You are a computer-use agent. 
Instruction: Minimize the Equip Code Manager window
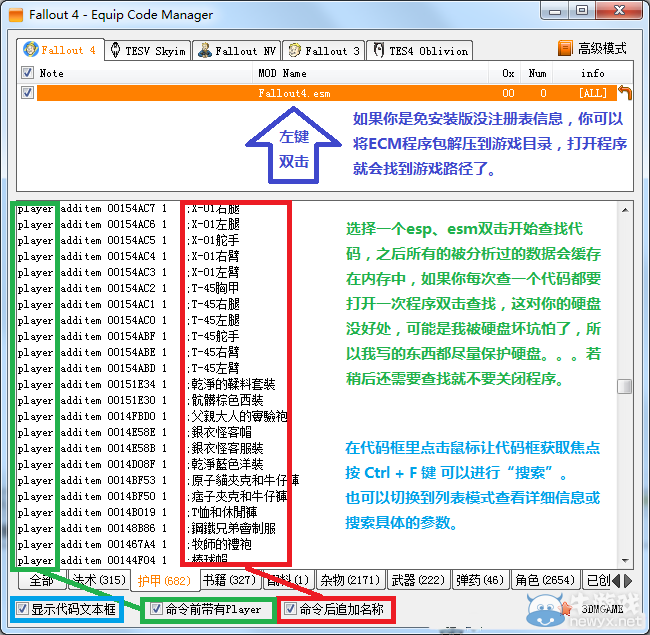tap(555, 11)
